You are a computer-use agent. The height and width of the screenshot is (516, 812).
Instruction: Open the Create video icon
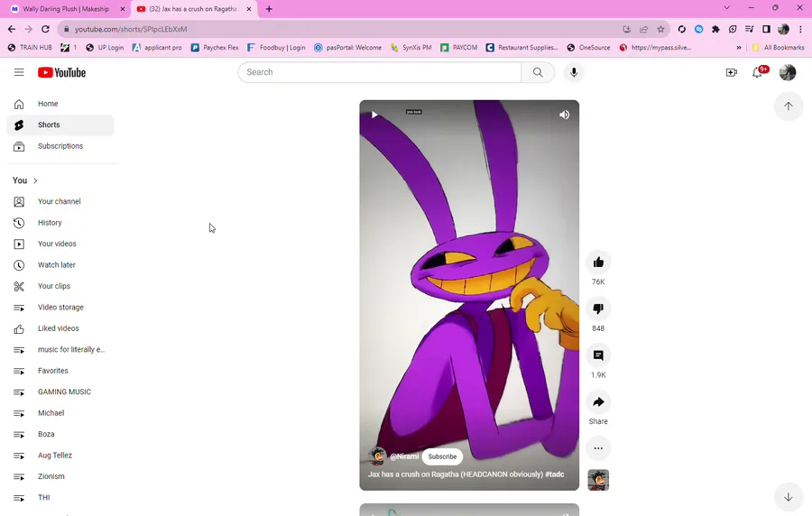click(731, 72)
